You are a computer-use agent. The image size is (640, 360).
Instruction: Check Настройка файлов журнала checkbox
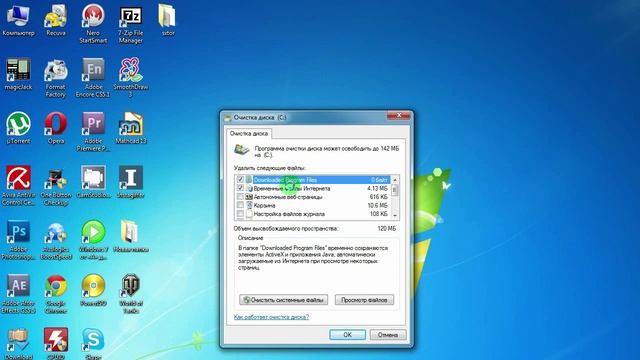tap(240, 214)
